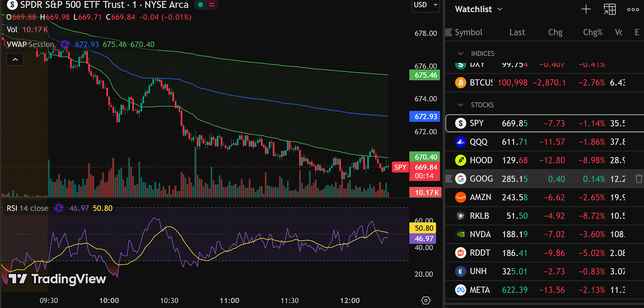Open the watchlist three-dots more menu
Viewport: 644px width, 308px height.
[x=633, y=9]
